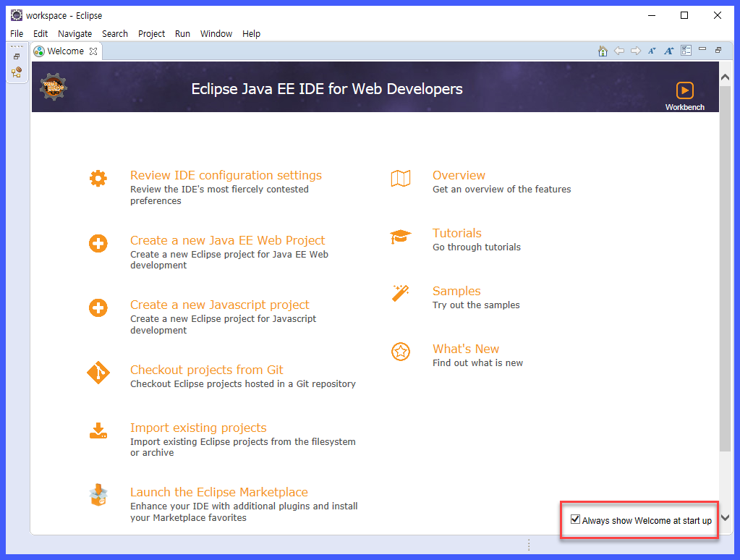Uncheck Always show Welcome at start up
This screenshot has width=740, height=560.
(575, 519)
